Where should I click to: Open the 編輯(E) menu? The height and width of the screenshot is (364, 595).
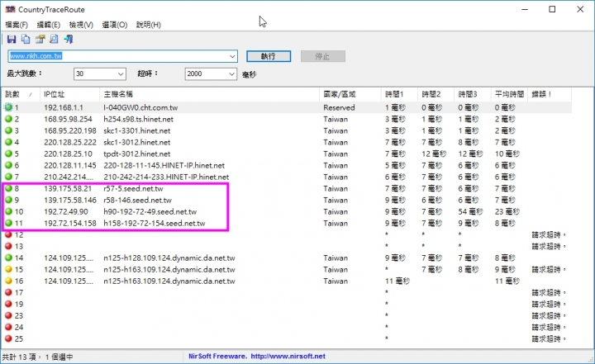tap(48, 25)
